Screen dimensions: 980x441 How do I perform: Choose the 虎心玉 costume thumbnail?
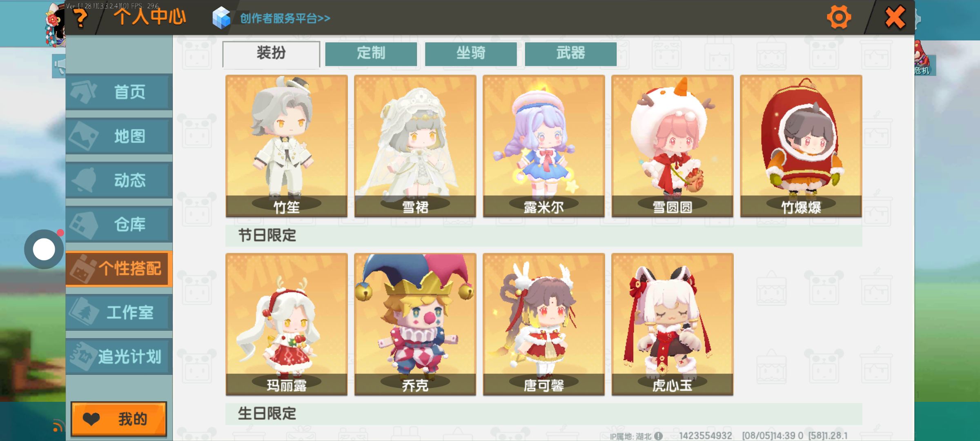[x=673, y=324]
